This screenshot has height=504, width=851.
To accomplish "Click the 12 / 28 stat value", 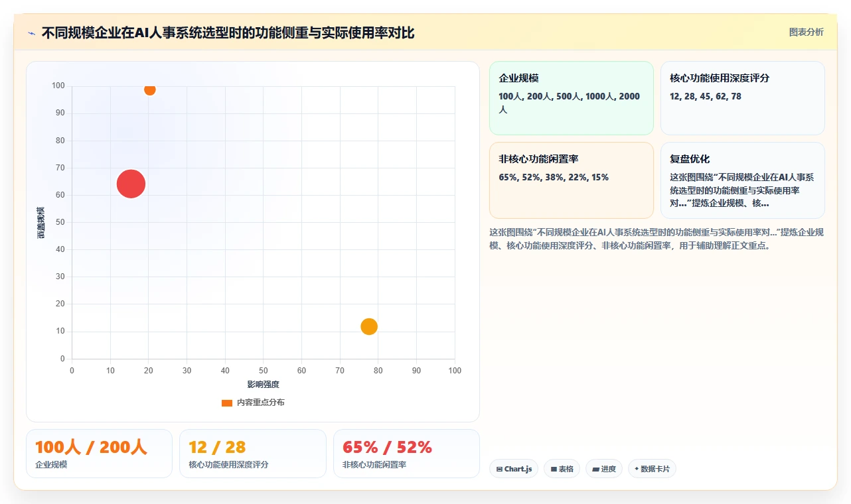I will (x=217, y=447).
